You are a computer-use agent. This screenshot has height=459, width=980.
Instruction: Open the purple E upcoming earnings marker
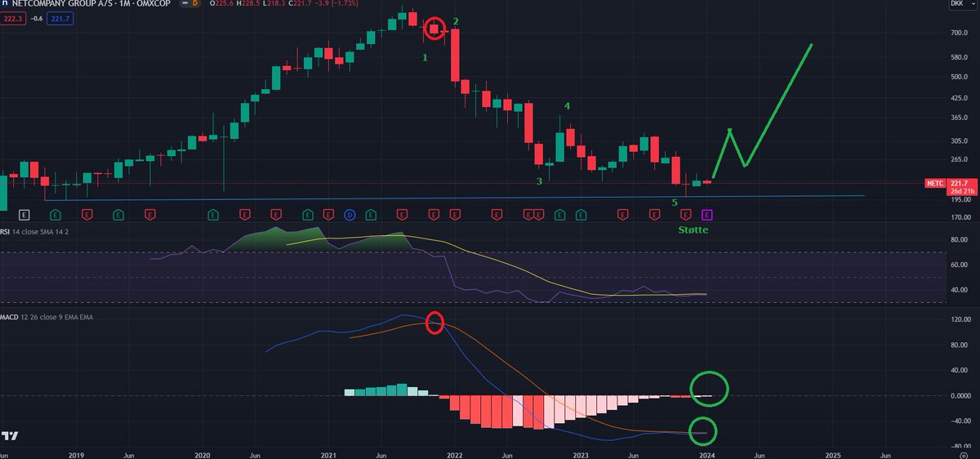point(707,214)
